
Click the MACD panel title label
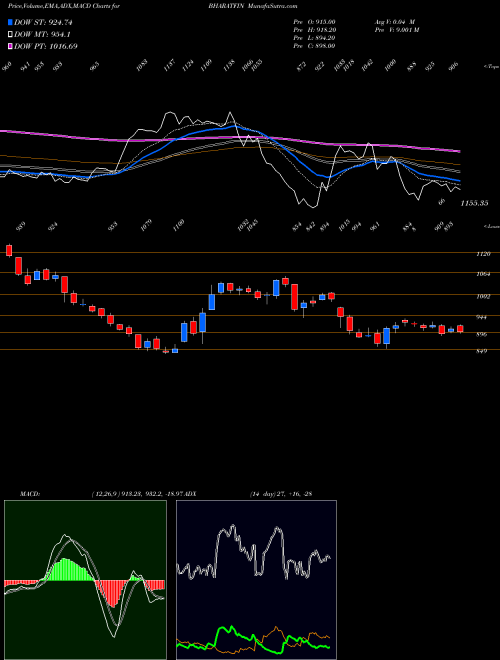29,494
